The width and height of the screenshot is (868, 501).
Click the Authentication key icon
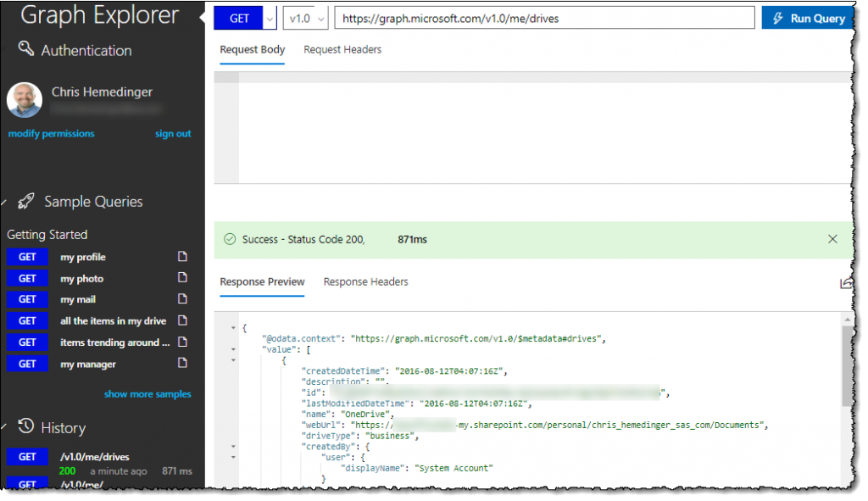tap(25, 49)
